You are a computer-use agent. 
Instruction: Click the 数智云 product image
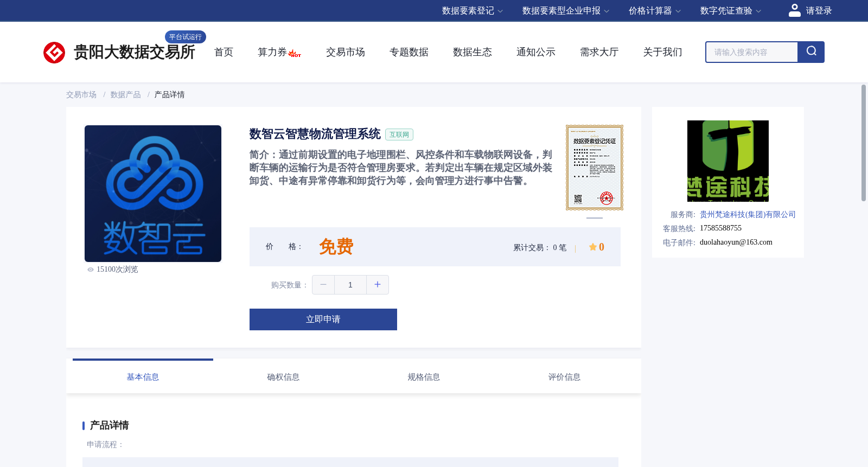(153, 194)
